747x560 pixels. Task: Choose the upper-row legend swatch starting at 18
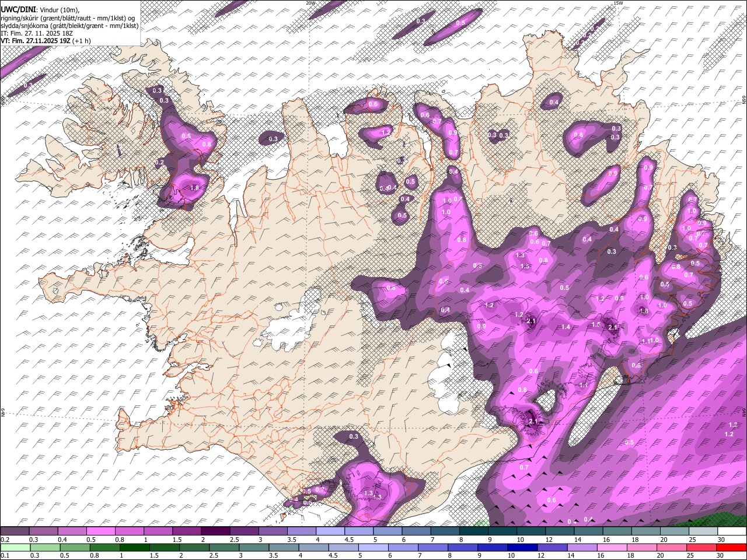pos(645,531)
